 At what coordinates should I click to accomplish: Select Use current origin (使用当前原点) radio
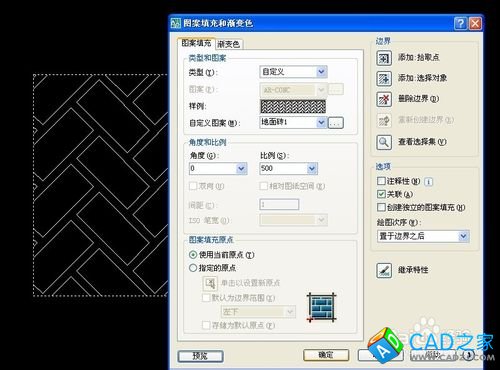pos(193,255)
